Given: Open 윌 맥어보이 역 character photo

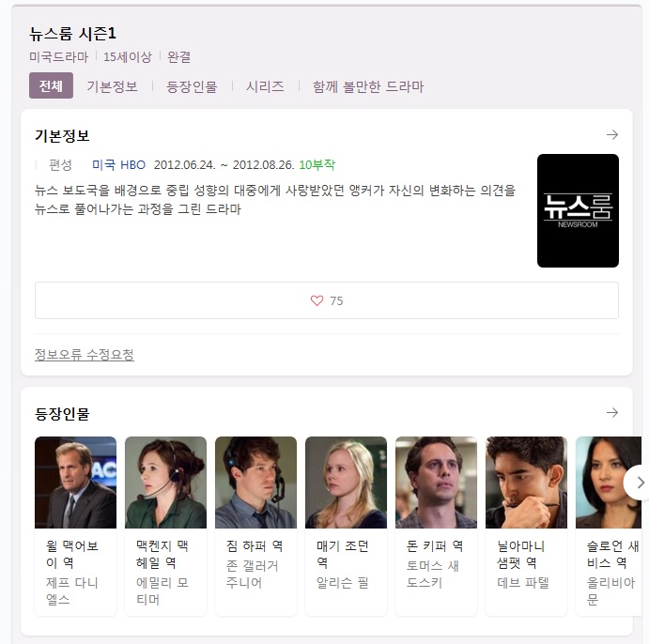Looking at the screenshot, I should coord(75,483).
